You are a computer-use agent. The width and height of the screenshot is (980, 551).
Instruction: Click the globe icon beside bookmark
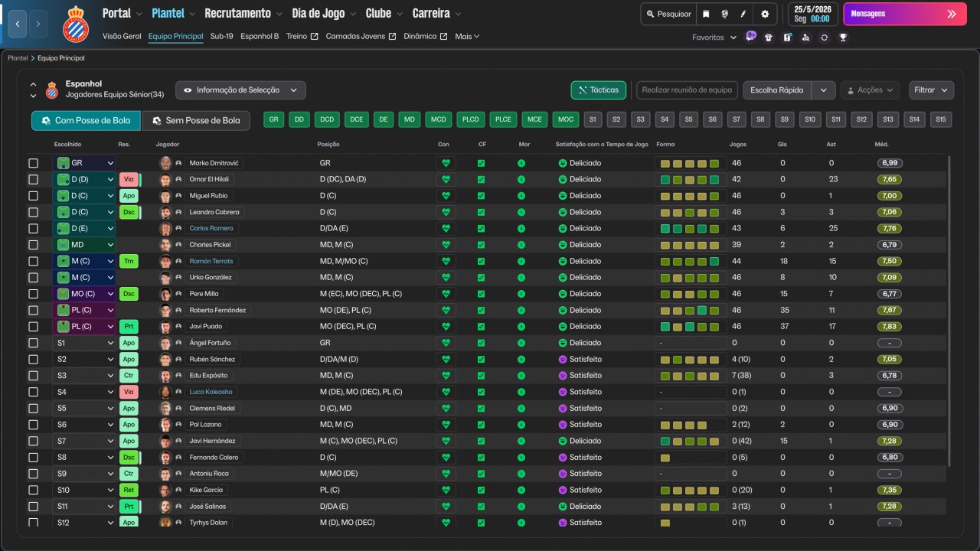(724, 14)
